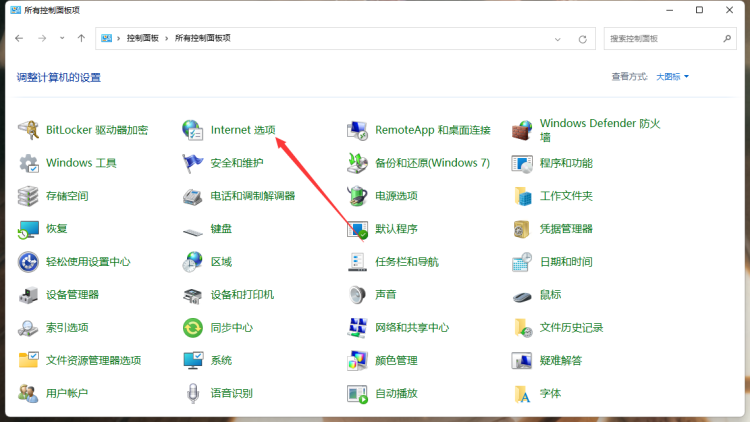The height and width of the screenshot is (422, 750).
Task: Open the 日期和时间 calendar icon
Action: coord(522,262)
